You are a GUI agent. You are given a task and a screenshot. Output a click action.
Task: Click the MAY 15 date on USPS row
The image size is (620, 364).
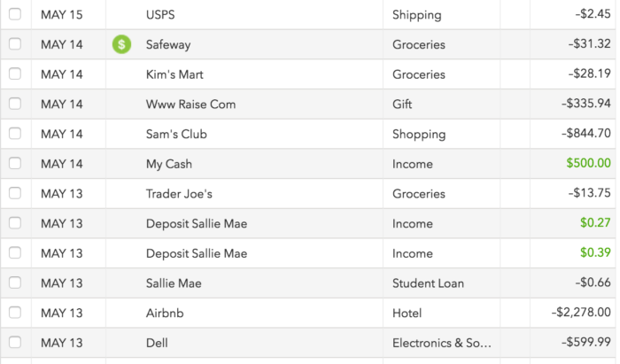tap(62, 15)
